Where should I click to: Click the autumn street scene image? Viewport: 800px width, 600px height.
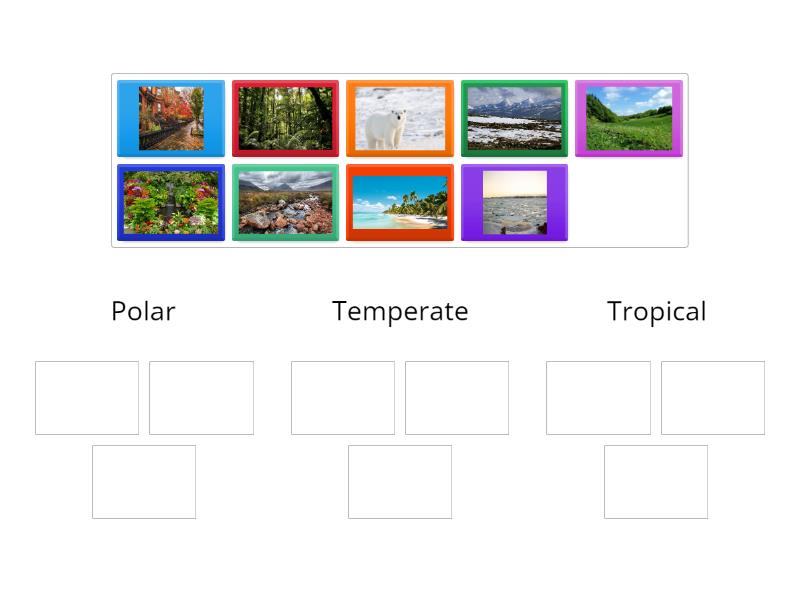(x=171, y=117)
